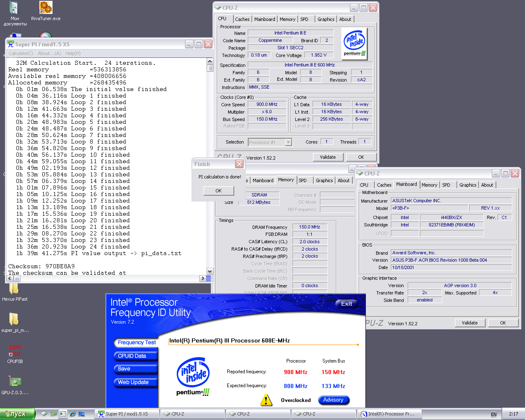Open Caches tab in the Mainboard CPU-Z window
This screenshot has width=525, height=420.
(384, 185)
